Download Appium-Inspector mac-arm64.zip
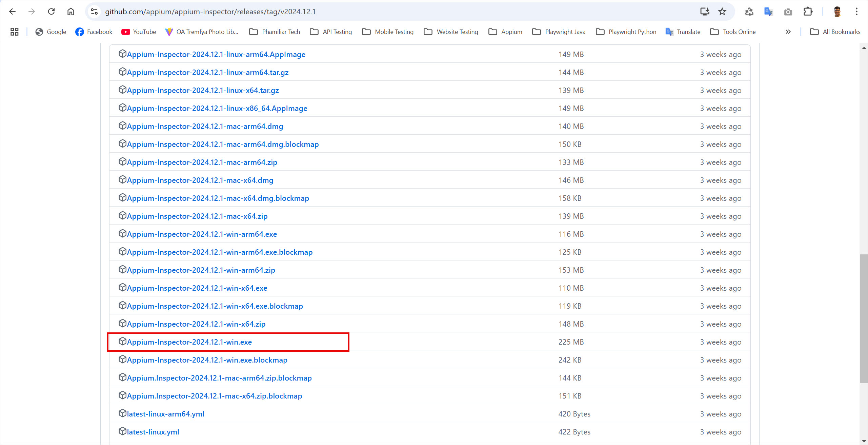The image size is (868, 445). (x=202, y=162)
